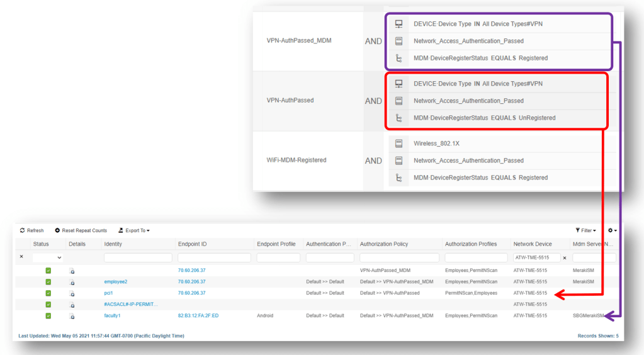Click green status check for pci1 row
The width and height of the screenshot is (644, 355).
(x=48, y=293)
